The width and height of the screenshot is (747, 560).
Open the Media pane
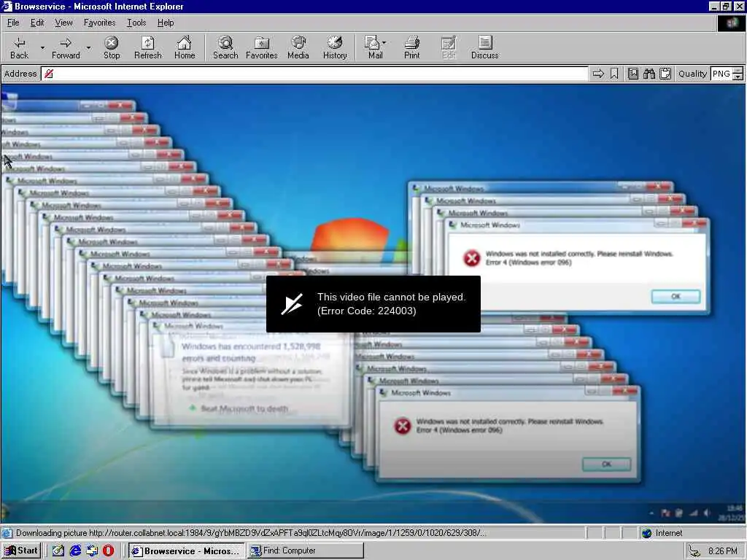click(x=298, y=47)
